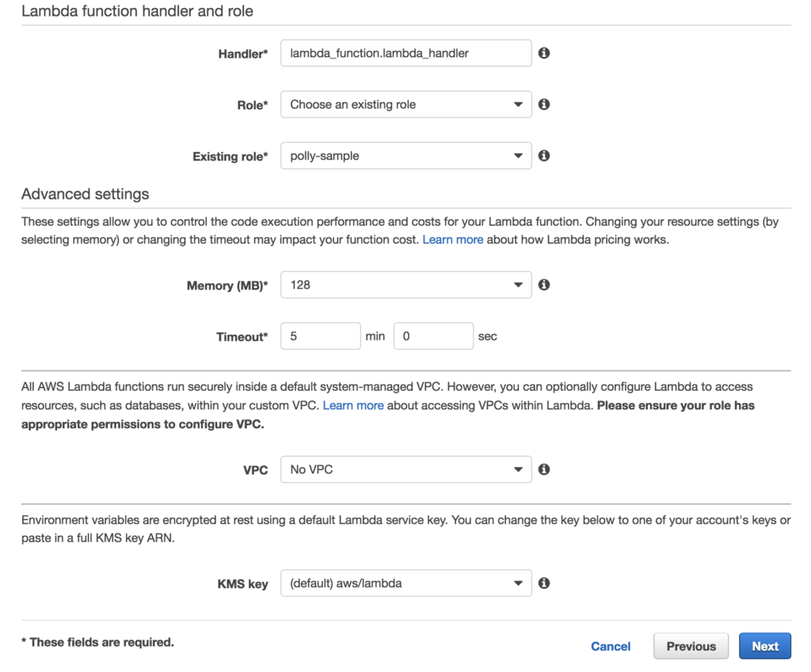This screenshot has width=811, height=672.
Task: Expand the Memory (MB) dropdown
Action: pos(406,285)
